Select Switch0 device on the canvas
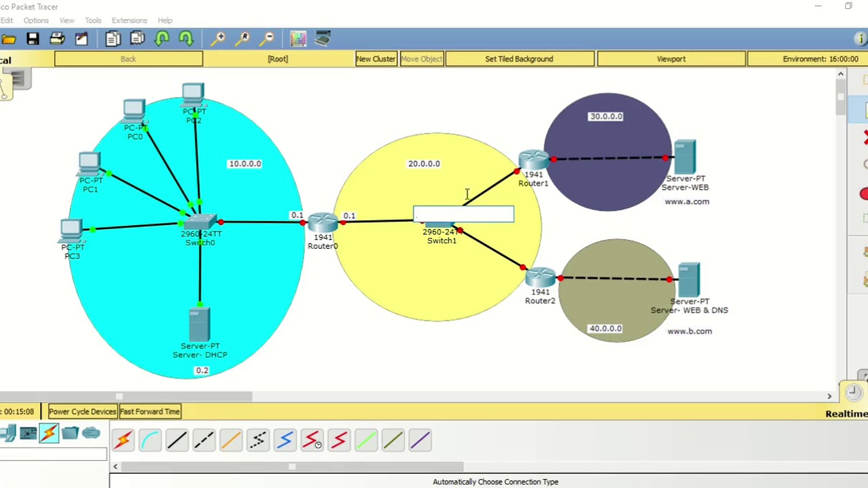The height and width of the screenshot is (488, 868). click(x=201, y=222)
